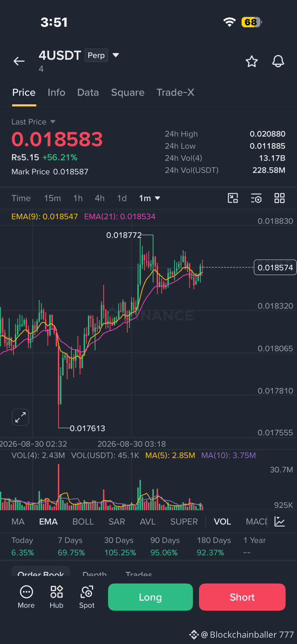This screenshot has width=297, height=644.
Task: Tap the 1 Year performance entry
Action: [x=254, y=546]
